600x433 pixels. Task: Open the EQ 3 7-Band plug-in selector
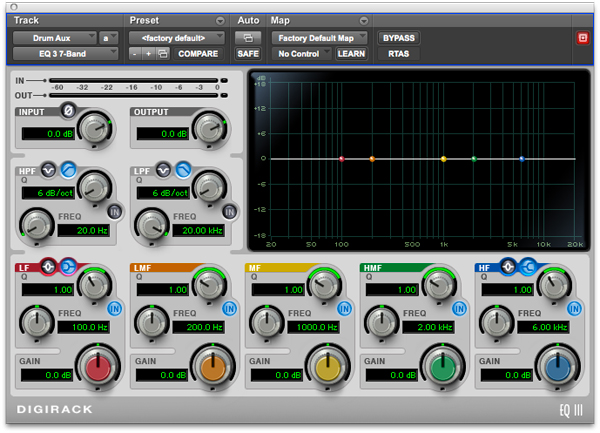[x=65, y=54]
